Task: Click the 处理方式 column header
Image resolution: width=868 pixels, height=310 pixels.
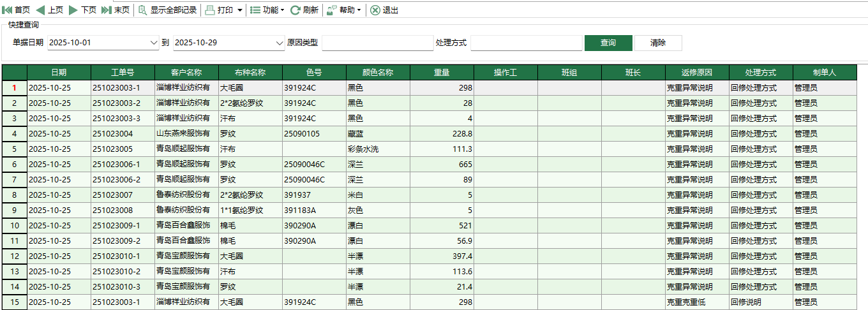Action: [x=761, y=72]
